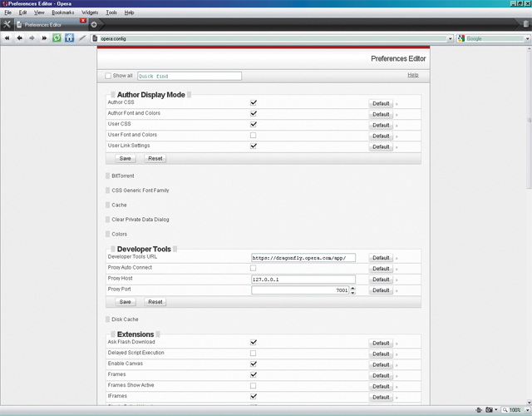Go forward with the Forward arrow
Image resolution: width=532 pixels, height=416 pixels.
pyautogui.click(x=32, y=38)
